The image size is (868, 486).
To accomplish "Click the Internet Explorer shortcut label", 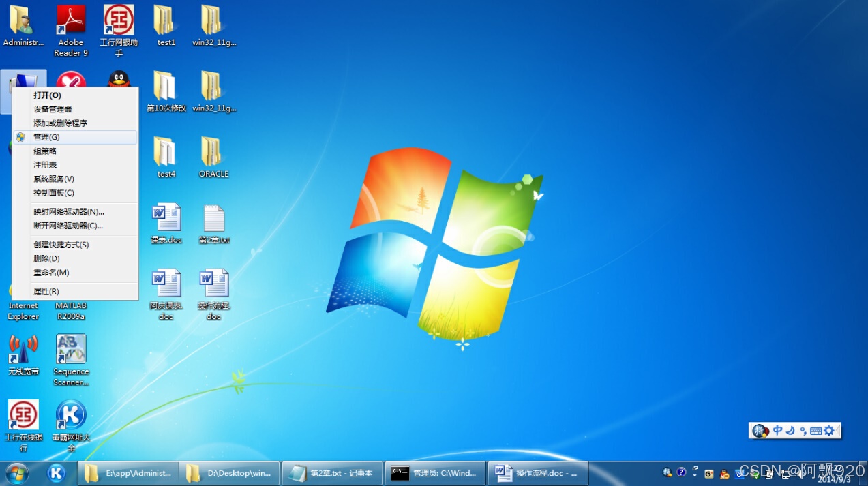I will 23,311.
